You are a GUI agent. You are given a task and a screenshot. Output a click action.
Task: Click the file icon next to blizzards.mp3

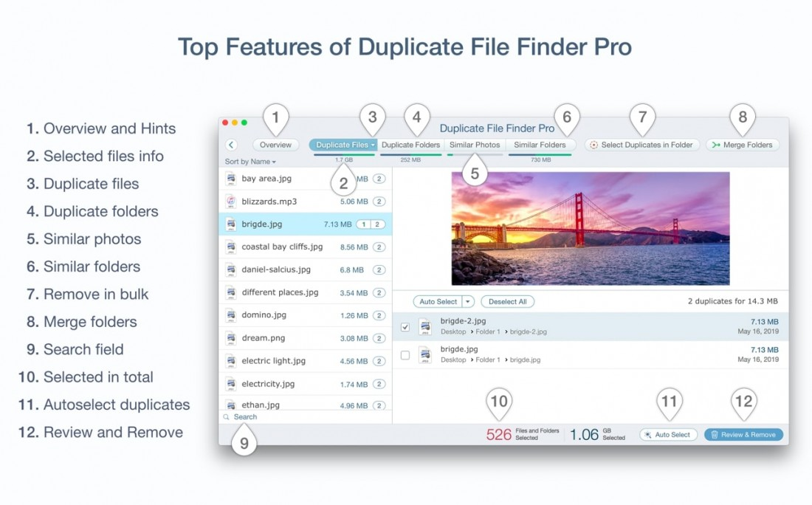click(230, 201)
